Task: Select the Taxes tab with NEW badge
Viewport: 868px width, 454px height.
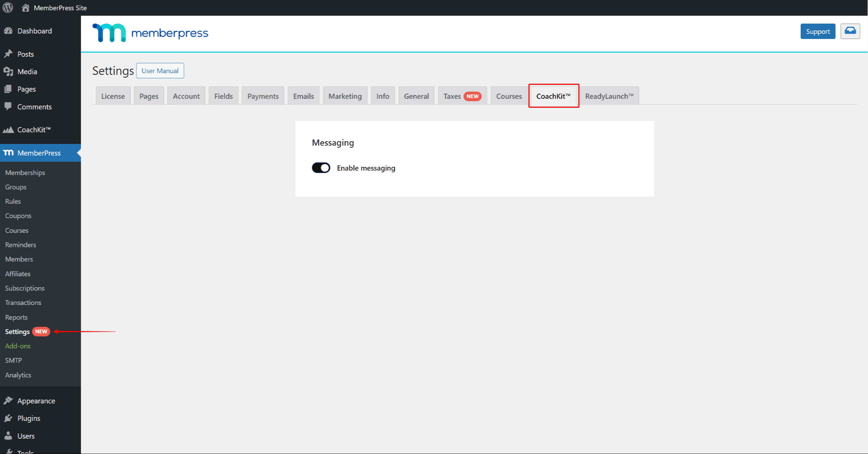Action: (x=462, y=96)
